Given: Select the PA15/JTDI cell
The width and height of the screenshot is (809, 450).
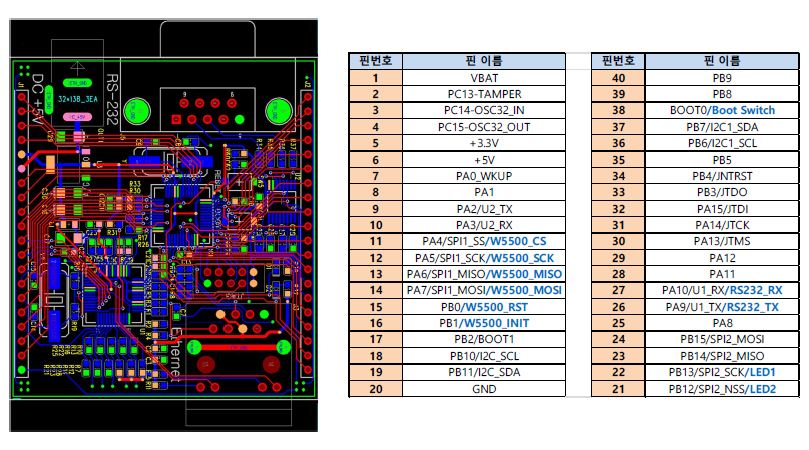Looking at the screenshot, I should [x=722, y=209].
